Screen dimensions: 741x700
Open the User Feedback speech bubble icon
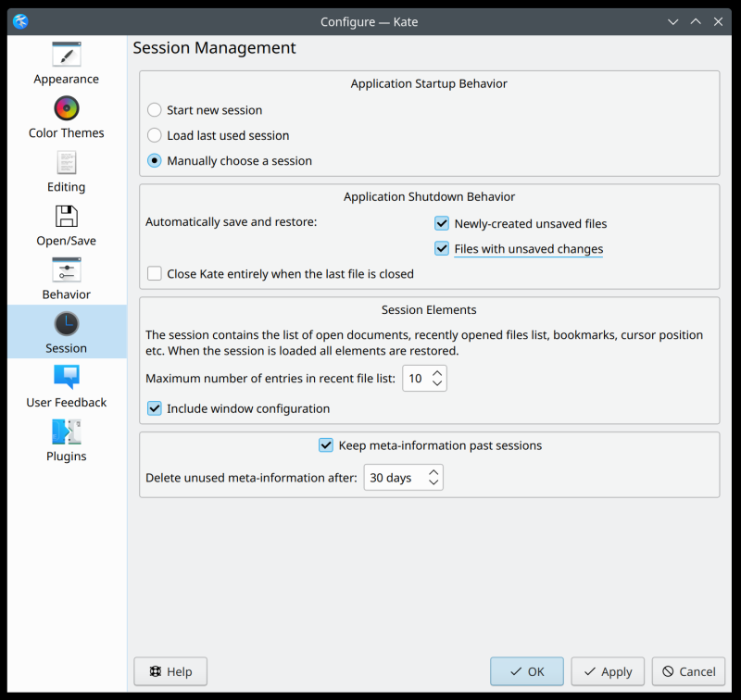67,378
